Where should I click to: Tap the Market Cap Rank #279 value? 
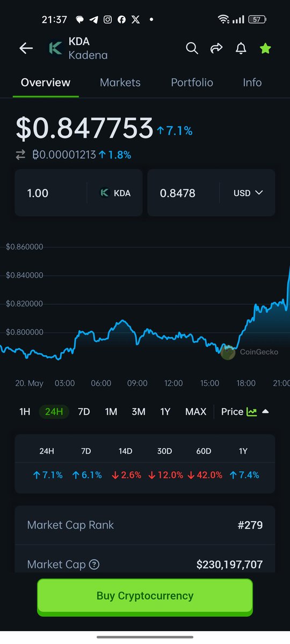250,525
